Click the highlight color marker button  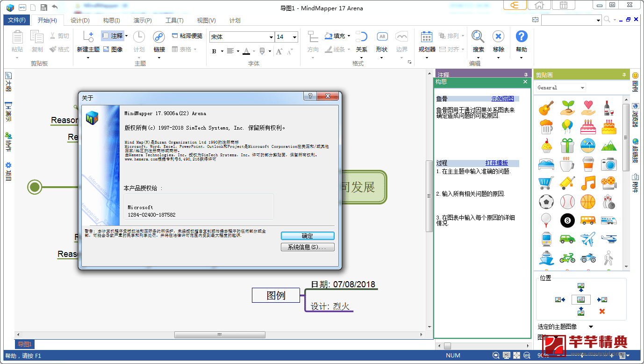(x=262, y=51)
